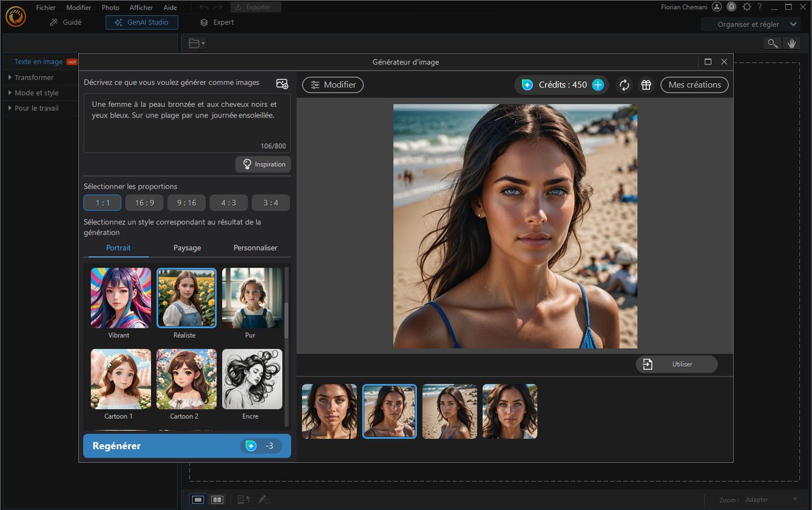Click the refresh credits icon

pyautogui.click(x=624, y=85)
